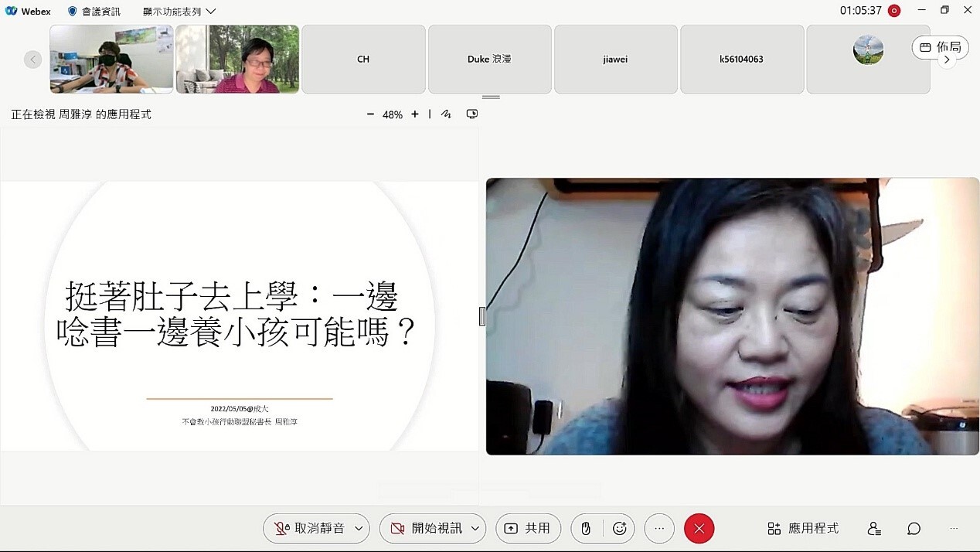The height and width of the screenshot is (552, 980).
Task: Minimize the Webex window
Action: pos(921,10)
